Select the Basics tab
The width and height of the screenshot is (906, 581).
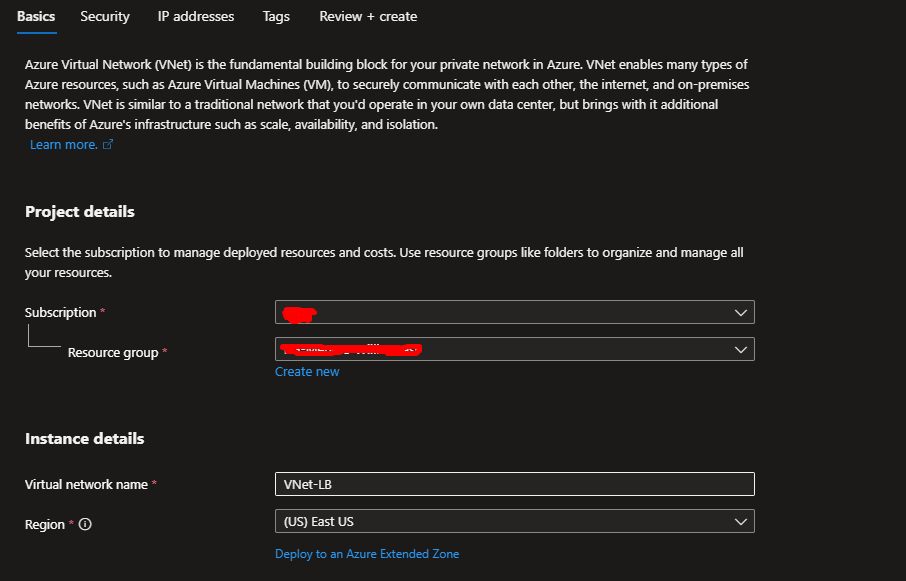click(x=36, y=16)
